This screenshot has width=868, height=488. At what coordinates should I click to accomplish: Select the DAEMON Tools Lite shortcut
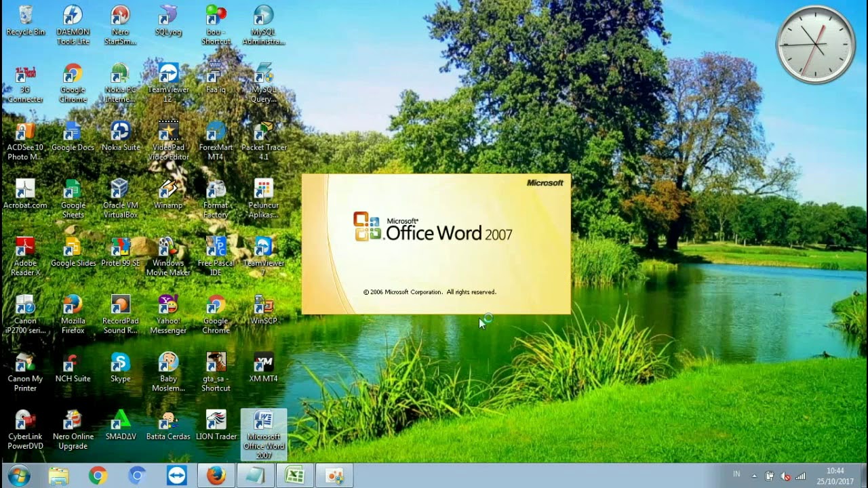click(x=73, y=25)
